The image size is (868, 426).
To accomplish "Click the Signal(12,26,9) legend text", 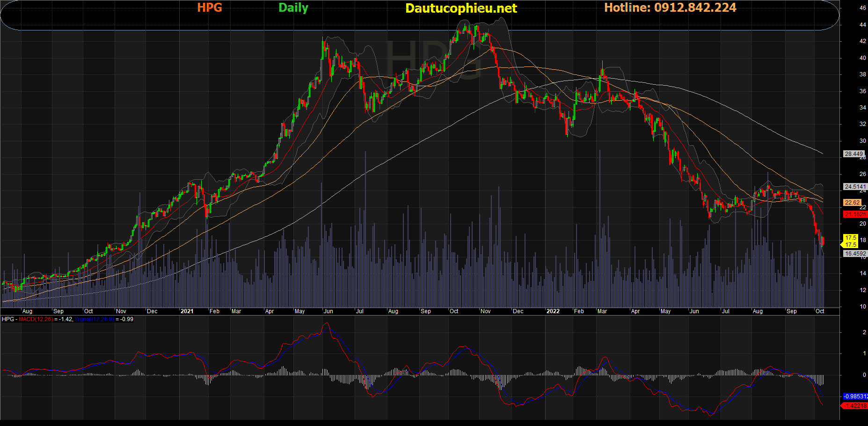I will [x=95, y=319].
